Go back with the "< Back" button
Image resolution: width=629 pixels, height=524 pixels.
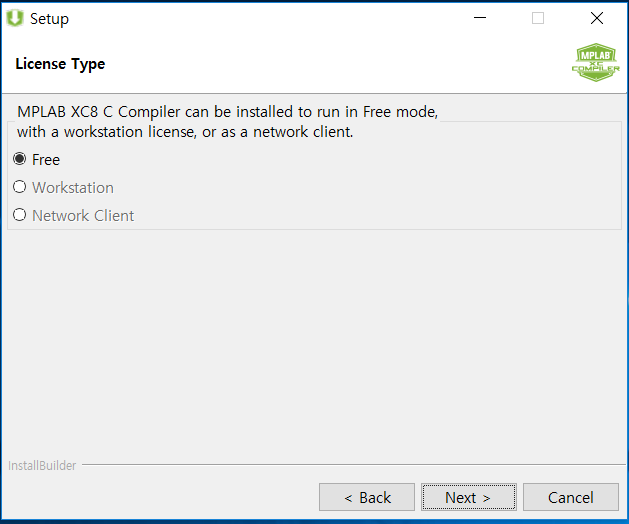pos(367,497)
